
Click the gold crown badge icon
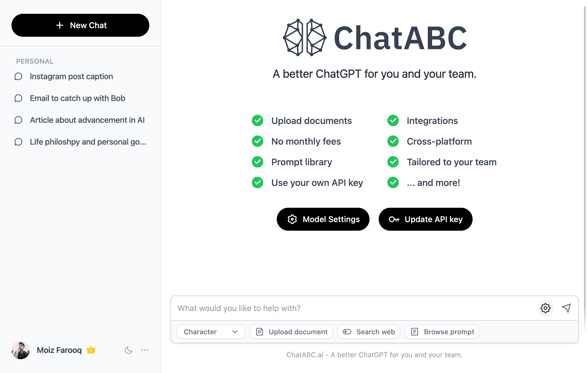pyautogui.click(x=91, y=350)
